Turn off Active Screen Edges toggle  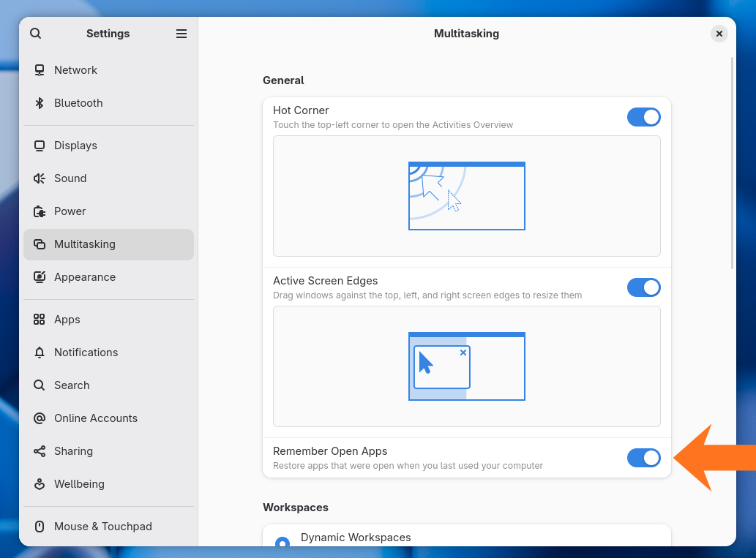643,287
